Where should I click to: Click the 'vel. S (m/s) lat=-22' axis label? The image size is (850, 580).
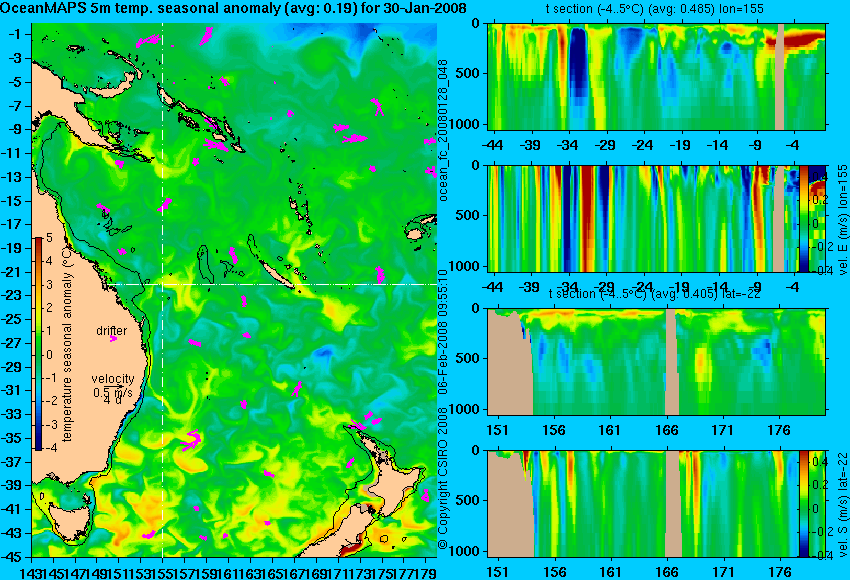[x=842, y=504]
